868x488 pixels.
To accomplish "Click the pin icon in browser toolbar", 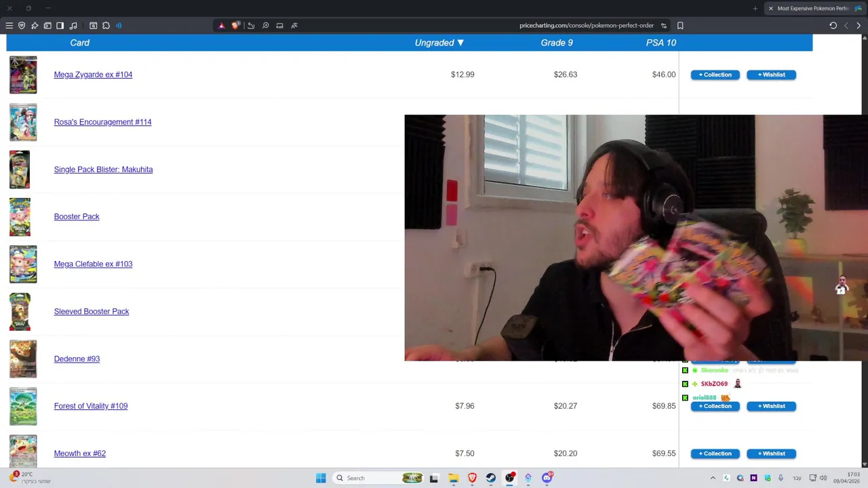I will point(35,26).
